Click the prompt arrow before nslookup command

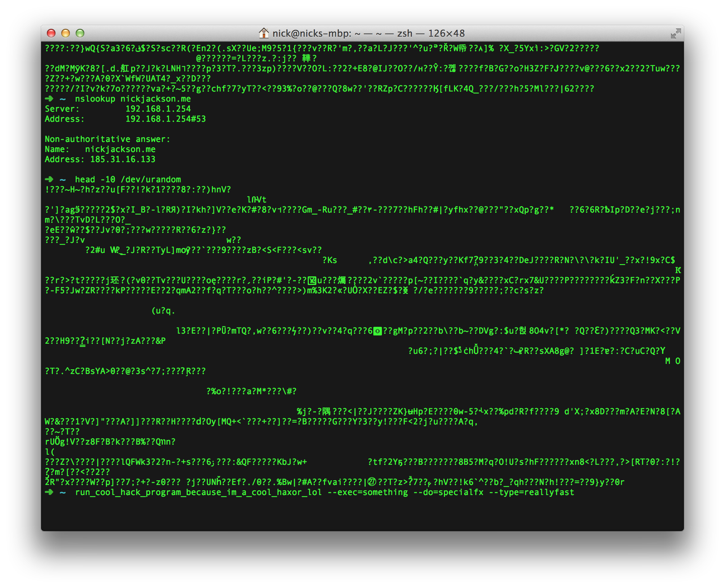49,99
